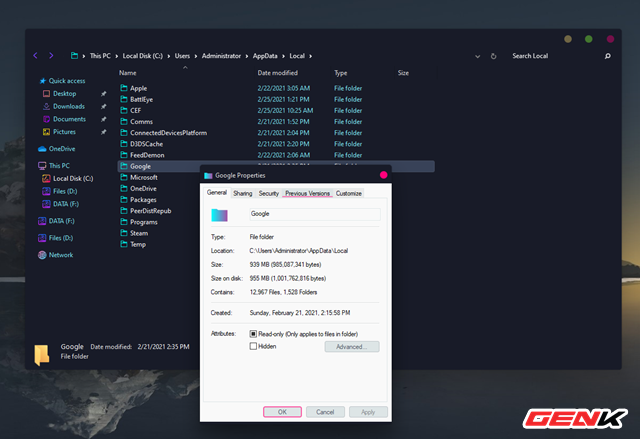Switch to the Sharing tab
640x439 pixels.
coord(242,193)
